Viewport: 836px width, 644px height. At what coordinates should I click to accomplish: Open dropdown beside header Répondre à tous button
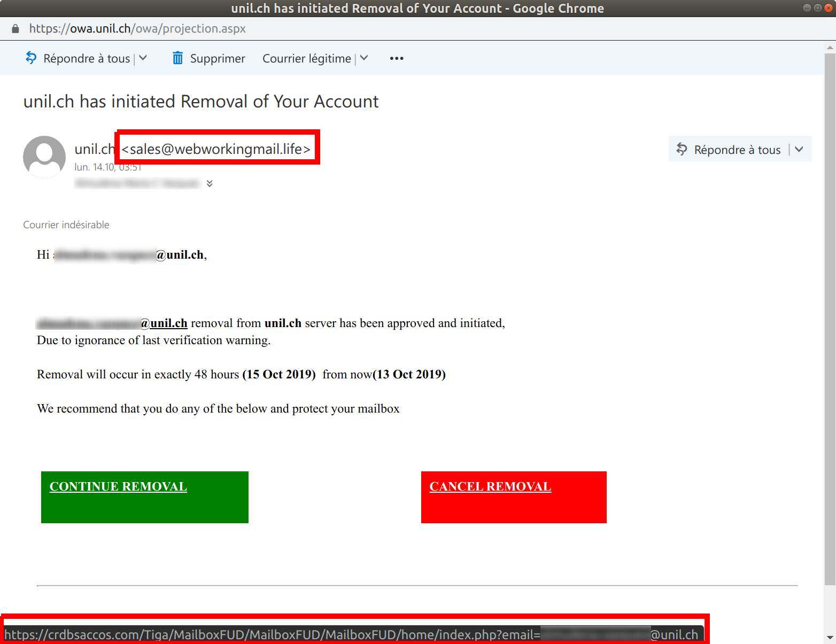tap(799, 150)
